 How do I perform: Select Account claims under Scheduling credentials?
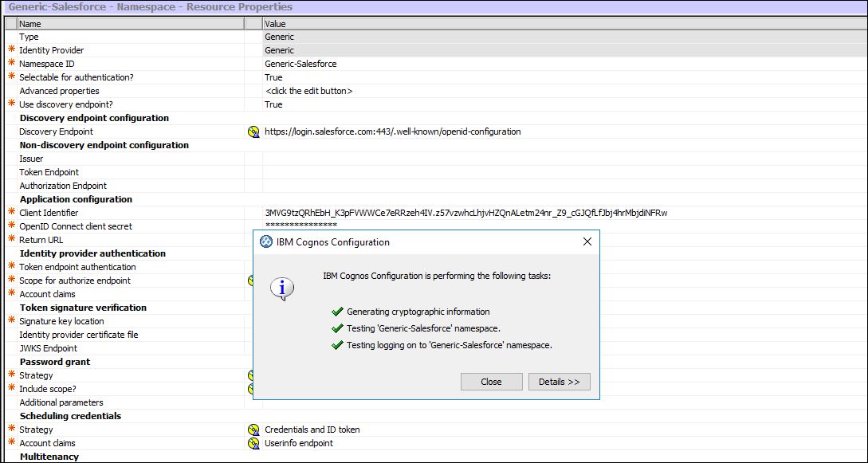click(47, 443)
